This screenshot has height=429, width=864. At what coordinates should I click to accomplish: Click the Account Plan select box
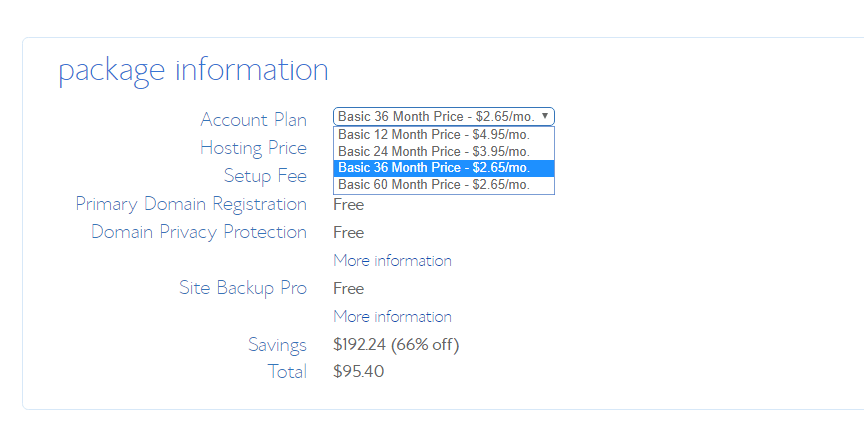pos(444,117)
